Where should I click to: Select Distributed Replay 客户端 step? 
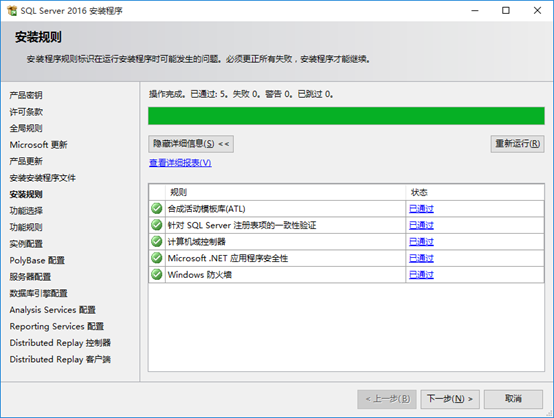60,359
